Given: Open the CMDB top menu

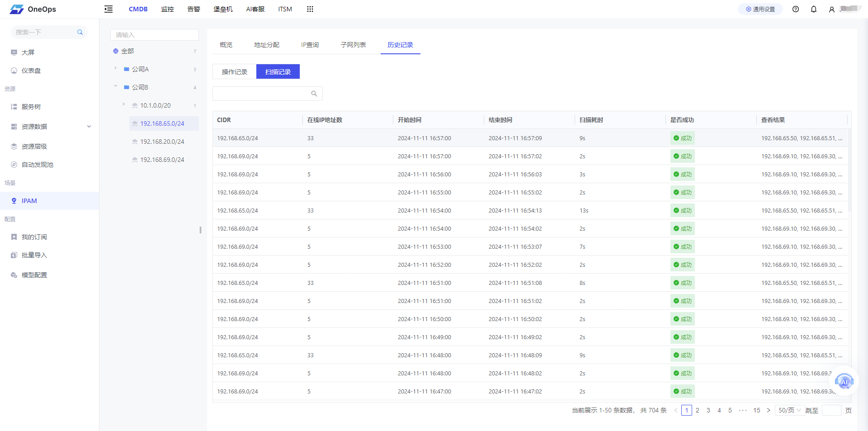Looking at the screenshot, I should pyautogui.click(x=138, y=9).
